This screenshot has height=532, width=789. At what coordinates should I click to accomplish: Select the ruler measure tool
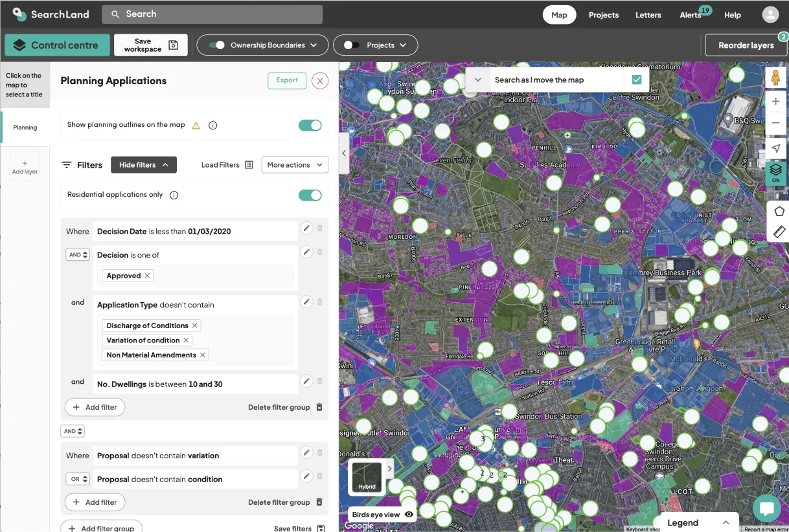point(778,231)
